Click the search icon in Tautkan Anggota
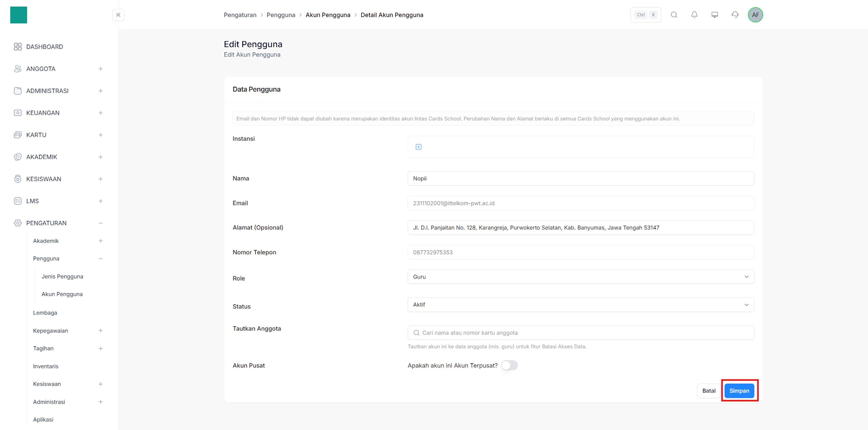Image resolution: width=868 pixels, height=430 pixels. [416, 333]
